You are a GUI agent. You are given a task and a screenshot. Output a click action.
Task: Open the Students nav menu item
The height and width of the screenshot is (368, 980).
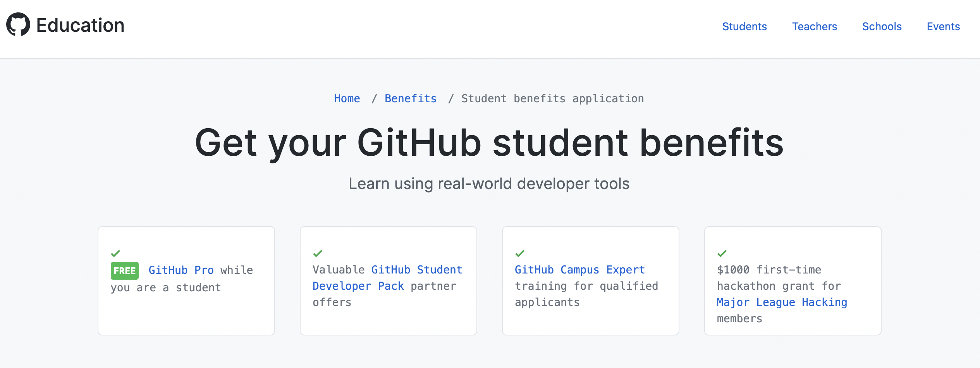[x=744, y=26]
